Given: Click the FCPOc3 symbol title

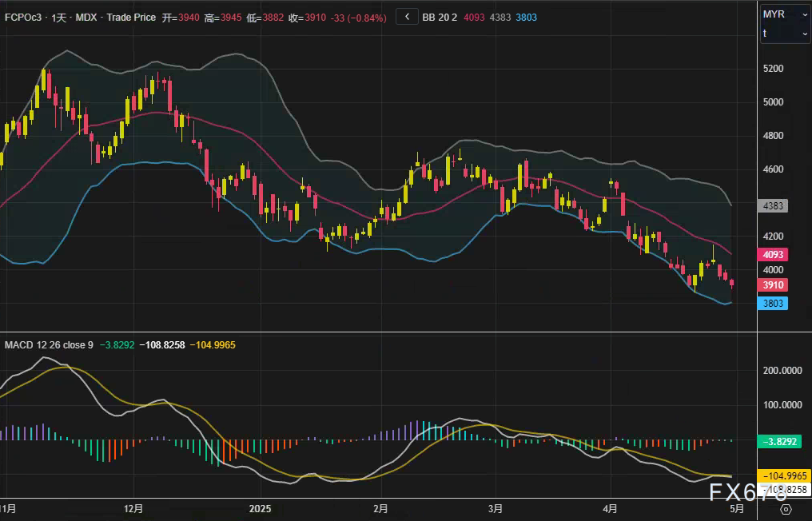Looking at the screenshot, I should coord(24,17).
